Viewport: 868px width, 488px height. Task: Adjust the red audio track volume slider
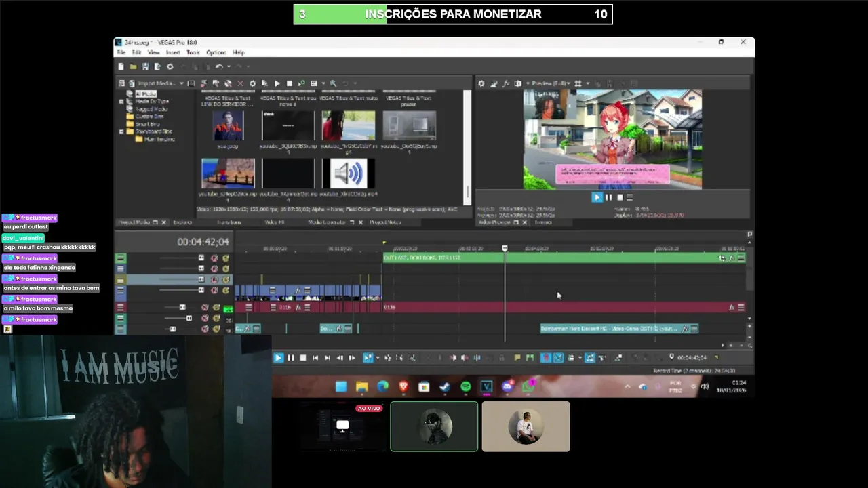pyautogui.click(x=182, y=307)
